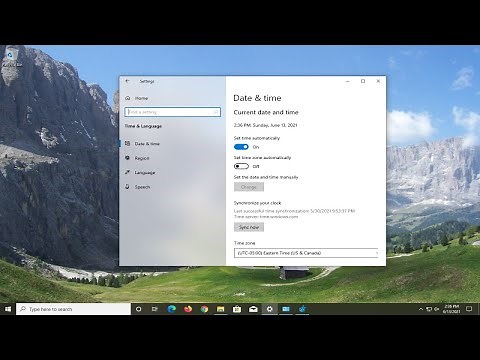Screen dimensions: 480x360
Task: Open the Settings Home page
Action: tap(141, 98)
